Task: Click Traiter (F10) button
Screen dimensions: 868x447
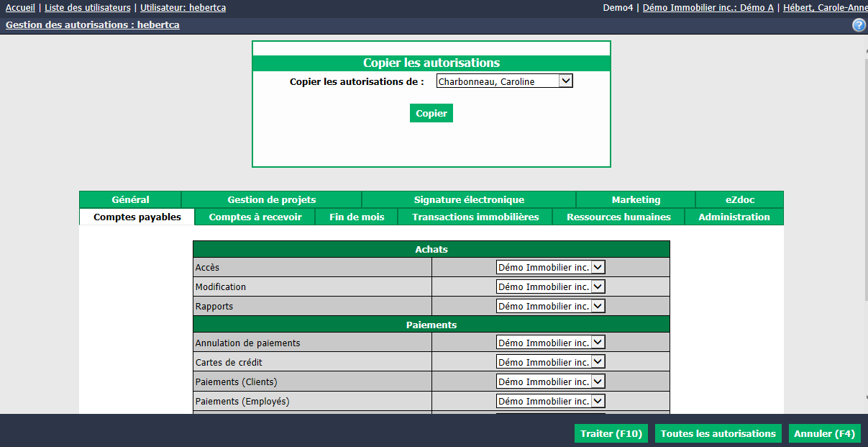Action: (611, 433)
